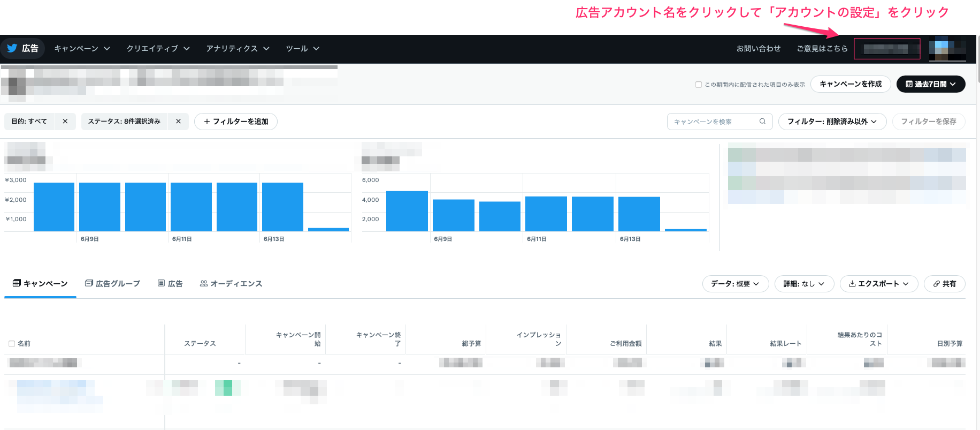Click フィルターを追加 button
The height and width of the screenshot is (430, 980).
point(236,122)
